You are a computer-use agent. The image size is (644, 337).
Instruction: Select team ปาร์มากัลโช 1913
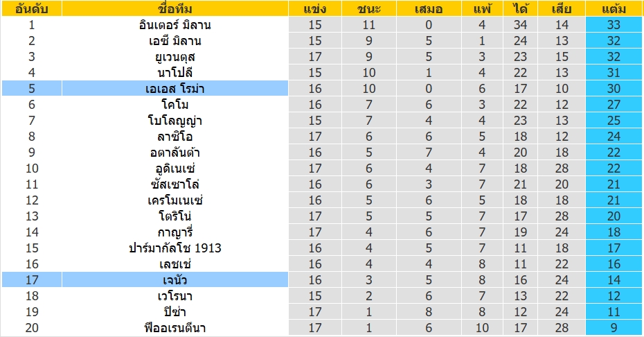pyautogui.click(x=174, y=248)
